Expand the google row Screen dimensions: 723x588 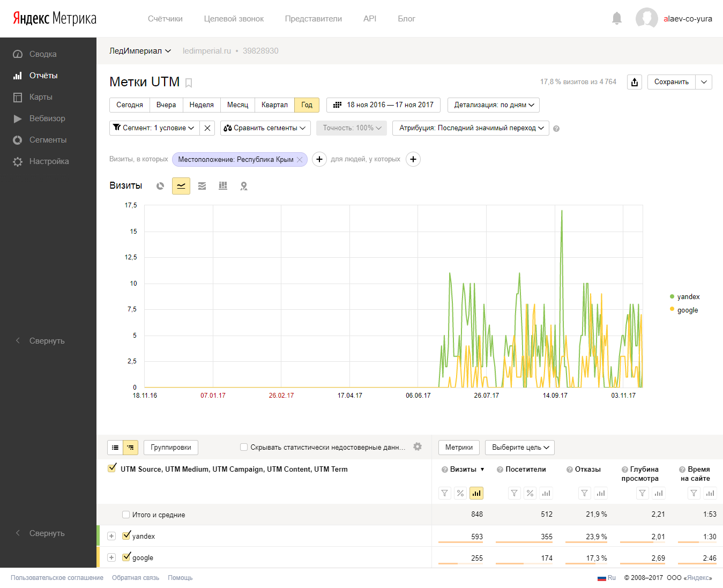(111, 557)
